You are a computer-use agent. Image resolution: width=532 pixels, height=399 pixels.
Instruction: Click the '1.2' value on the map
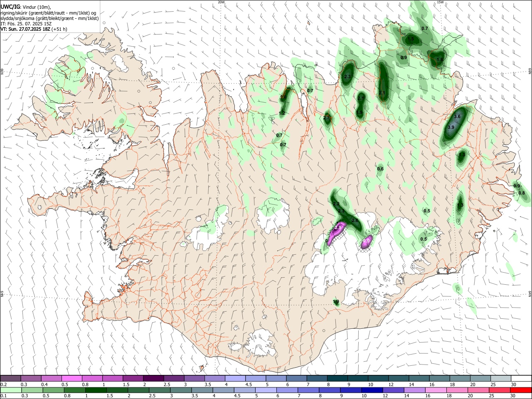[282, 113]
